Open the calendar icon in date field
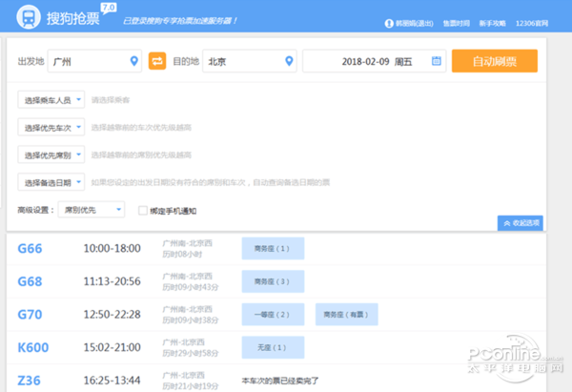The width and height of the screenshot is (572, 392). 437,62
